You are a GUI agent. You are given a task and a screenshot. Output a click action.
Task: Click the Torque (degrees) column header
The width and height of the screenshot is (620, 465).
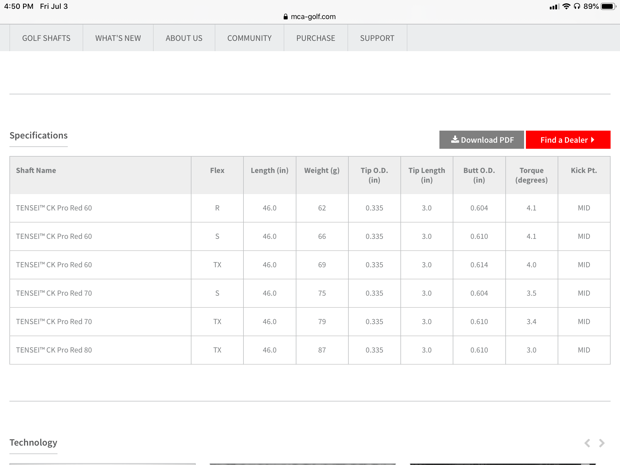[x=531, y=175]
